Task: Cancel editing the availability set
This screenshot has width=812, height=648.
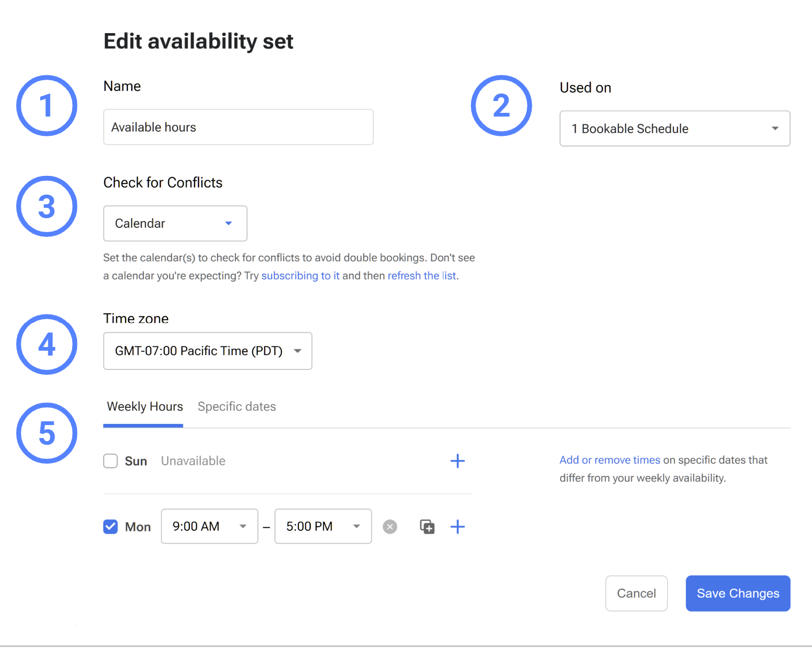Action: click(x=636, y=593)
